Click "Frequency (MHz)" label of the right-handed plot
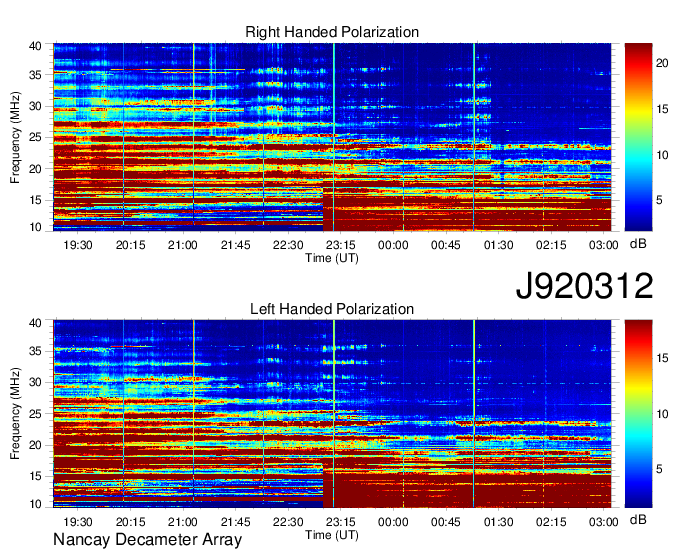680x552 pixels. point(15,137)
